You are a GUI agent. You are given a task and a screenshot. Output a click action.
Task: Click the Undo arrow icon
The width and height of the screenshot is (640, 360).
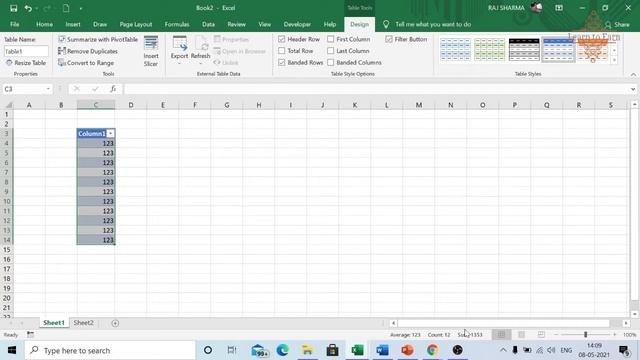pyautogui.click(x=28, y=8)
